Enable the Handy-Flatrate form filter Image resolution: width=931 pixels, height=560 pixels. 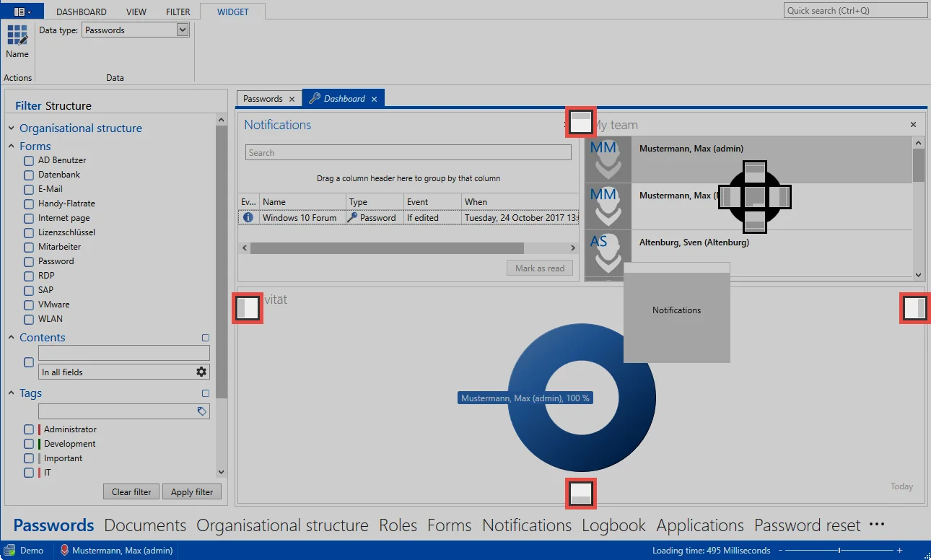(x=29, y=204)
